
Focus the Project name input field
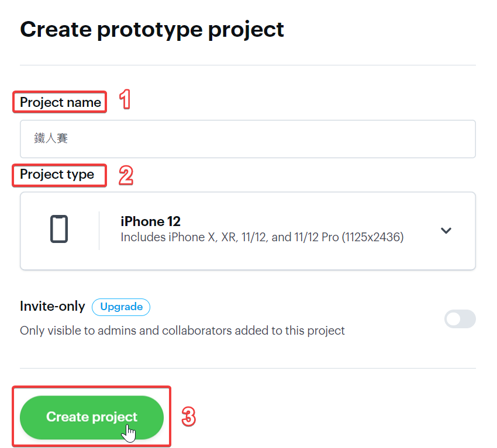[x=247, y=139]
